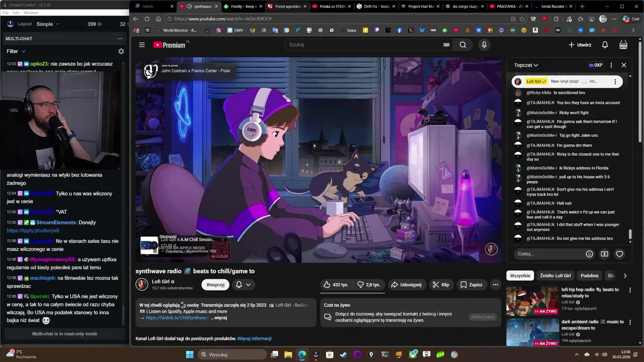This screenshot has height=362, width=644.
Task: Open the account avatar menu at top right
Action: 623,45
